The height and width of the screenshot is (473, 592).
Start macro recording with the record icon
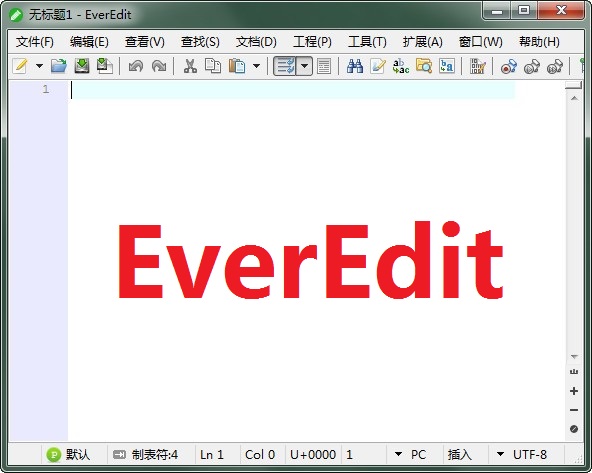point(509,66)
